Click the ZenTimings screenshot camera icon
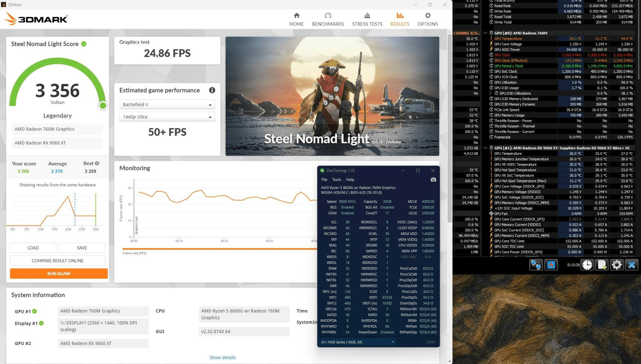641x364 pixels. point(433,179)
